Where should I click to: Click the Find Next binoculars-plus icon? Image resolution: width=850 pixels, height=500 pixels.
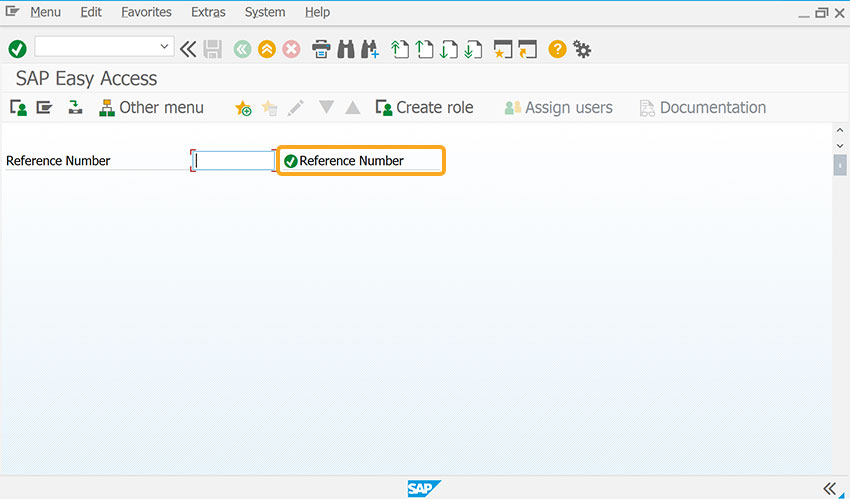[370, 49]
